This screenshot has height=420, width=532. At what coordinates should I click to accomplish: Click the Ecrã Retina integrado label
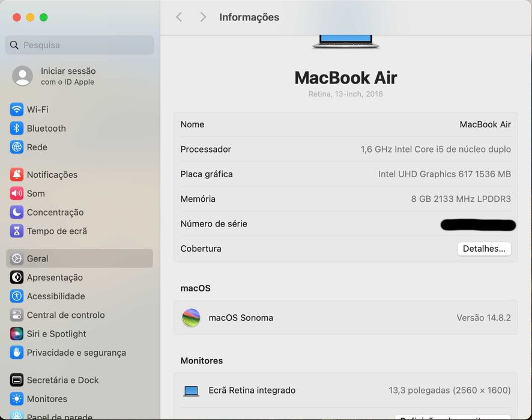[252, 390]
